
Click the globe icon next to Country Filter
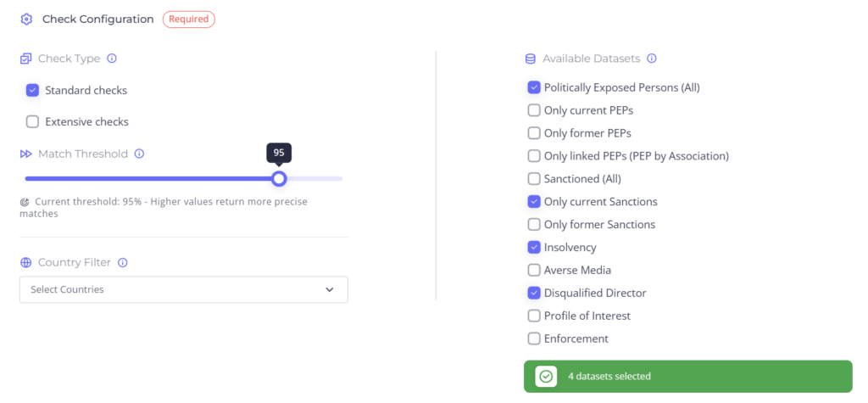pyautogui.click(x=25, y=263)
